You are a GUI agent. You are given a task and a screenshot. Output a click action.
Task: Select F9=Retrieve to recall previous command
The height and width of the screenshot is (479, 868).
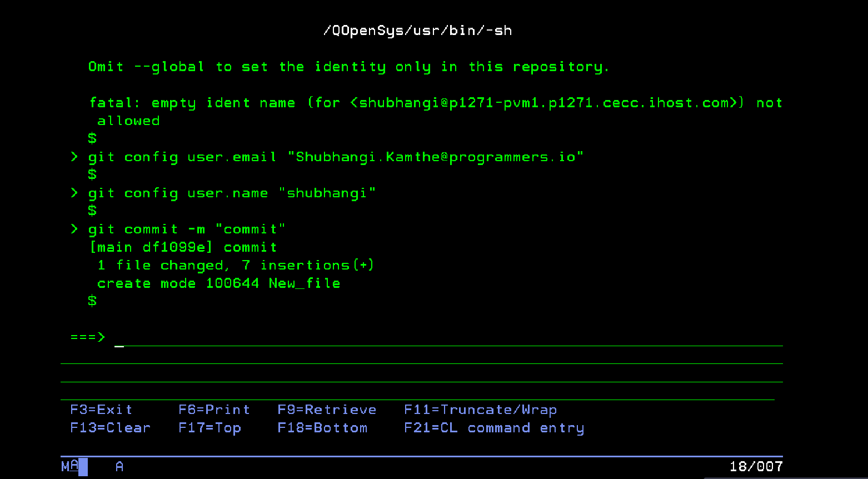pyautogui.click(x=327, y=410)
